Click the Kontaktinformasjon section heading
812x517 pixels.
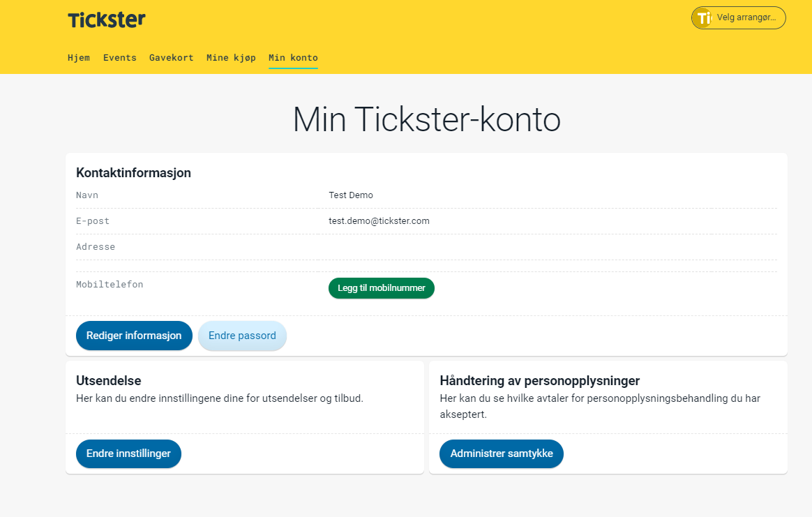pos(133,172)
